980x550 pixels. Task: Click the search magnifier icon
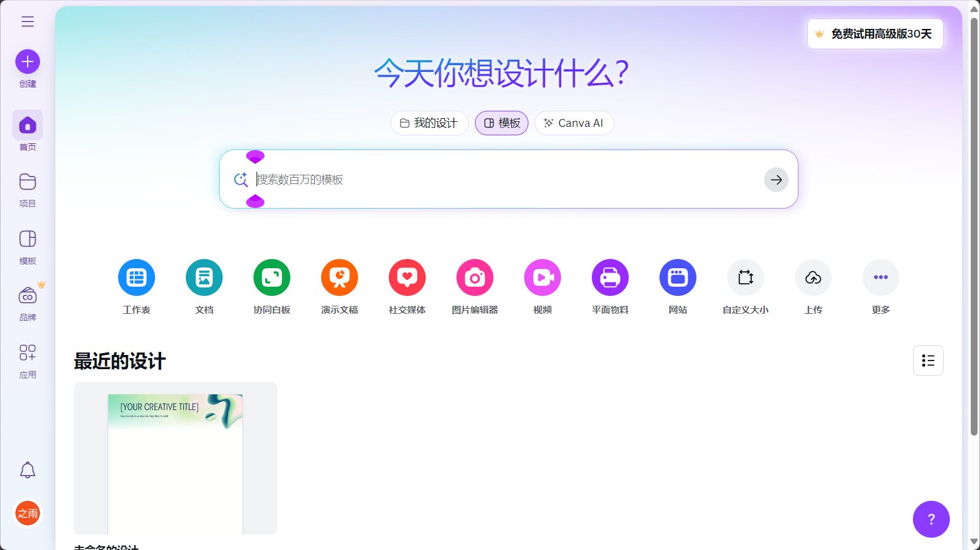(x=241, y=180)
